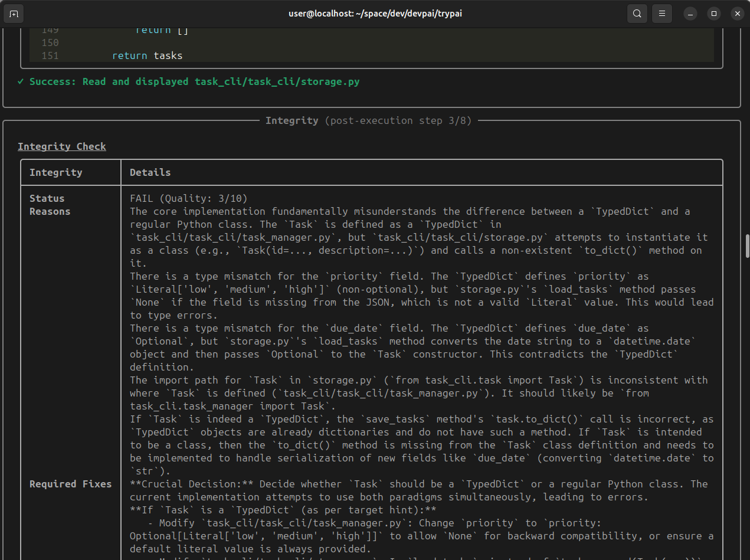This screenshot has height=560, width=750.
Task: Click the green success checkmark
Action: coord(21,81)
